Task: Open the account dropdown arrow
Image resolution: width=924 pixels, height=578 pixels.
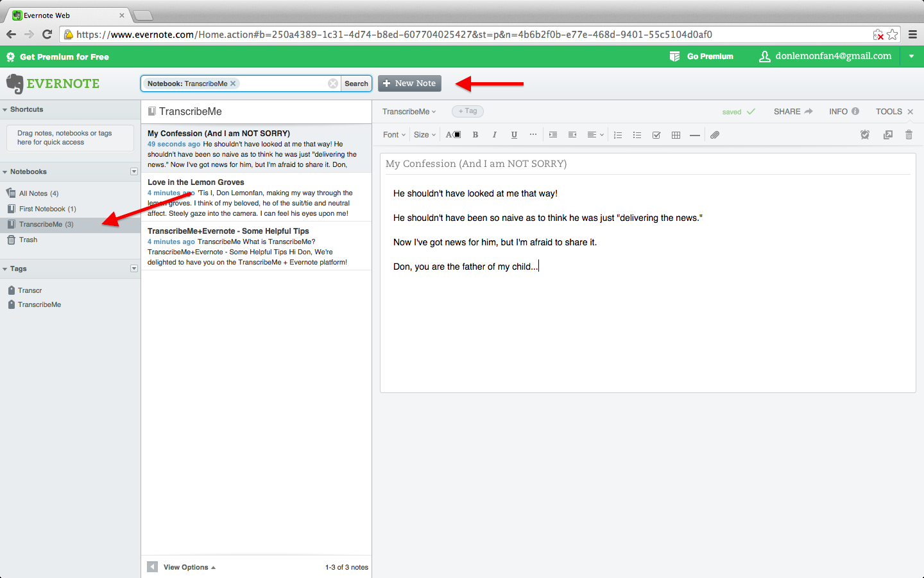Action: [911, 57]
